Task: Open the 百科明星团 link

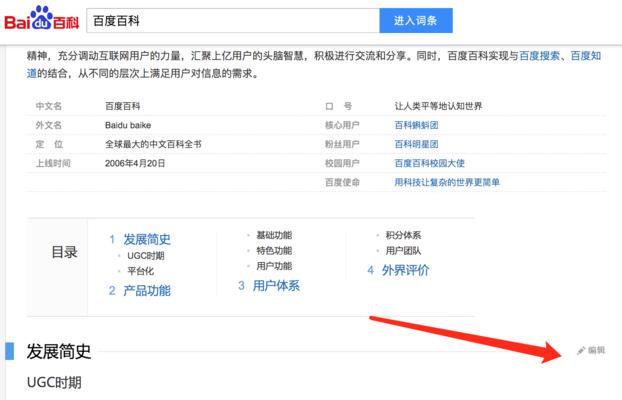Action: pyautogui.click(x=416, y=144)
